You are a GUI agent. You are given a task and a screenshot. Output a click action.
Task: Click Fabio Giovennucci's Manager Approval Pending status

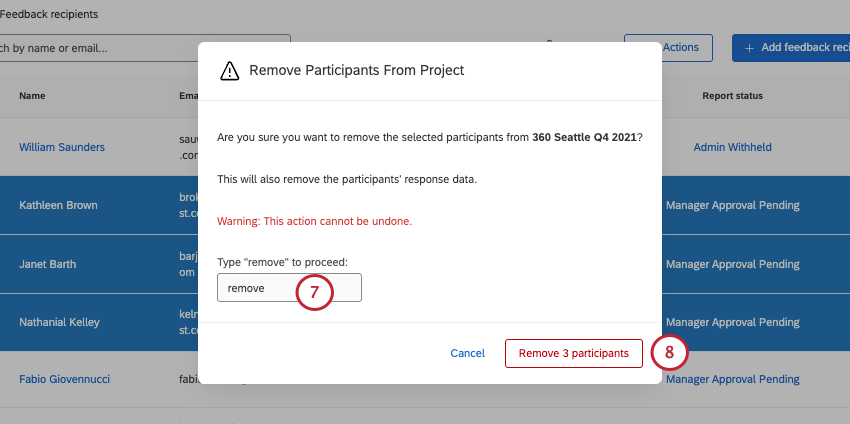[x=732, y=379]
